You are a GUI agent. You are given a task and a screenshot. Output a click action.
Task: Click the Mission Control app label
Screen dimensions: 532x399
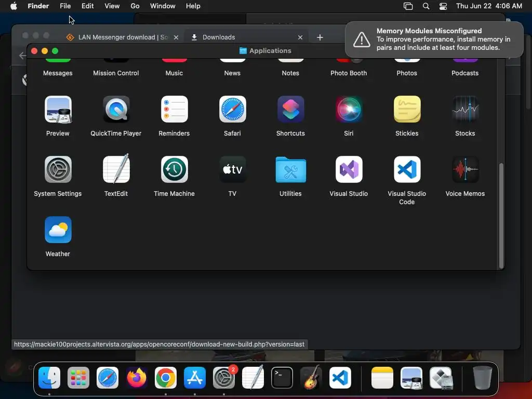(116, 73)
